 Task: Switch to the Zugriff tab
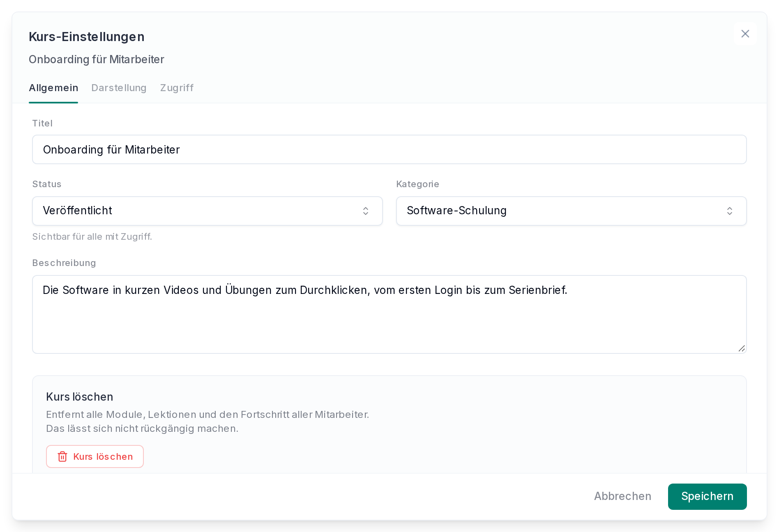(x=177, y=88)
